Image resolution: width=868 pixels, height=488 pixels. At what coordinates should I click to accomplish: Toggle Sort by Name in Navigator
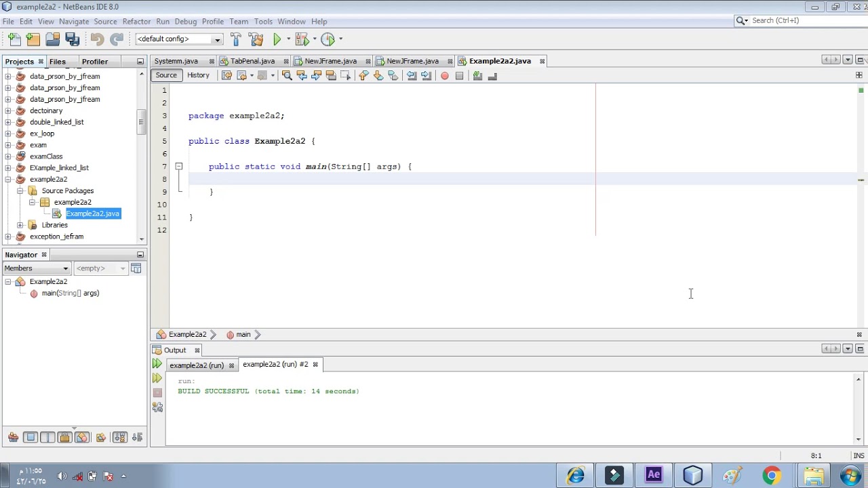(119, 437)
